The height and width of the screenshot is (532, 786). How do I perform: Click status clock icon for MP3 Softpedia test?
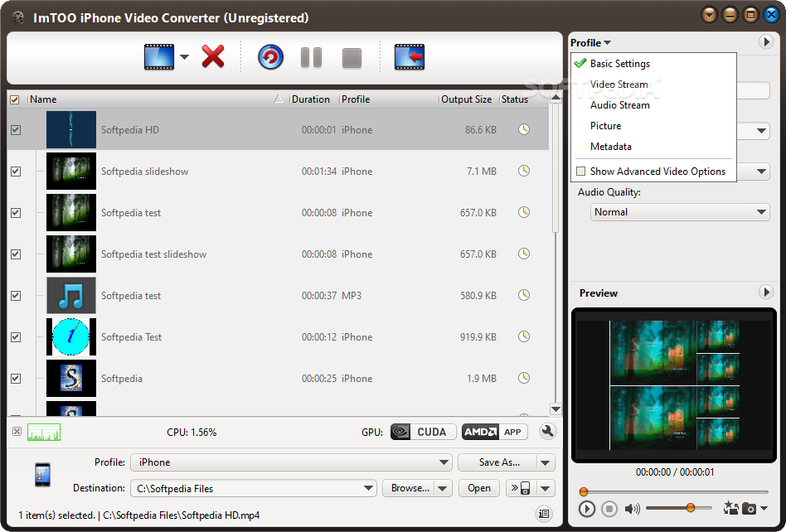[524, 295]
